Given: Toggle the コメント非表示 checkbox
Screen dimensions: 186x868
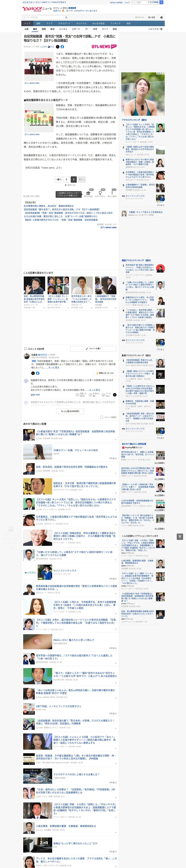Looking at the screenshot, I should coord(102,417).
